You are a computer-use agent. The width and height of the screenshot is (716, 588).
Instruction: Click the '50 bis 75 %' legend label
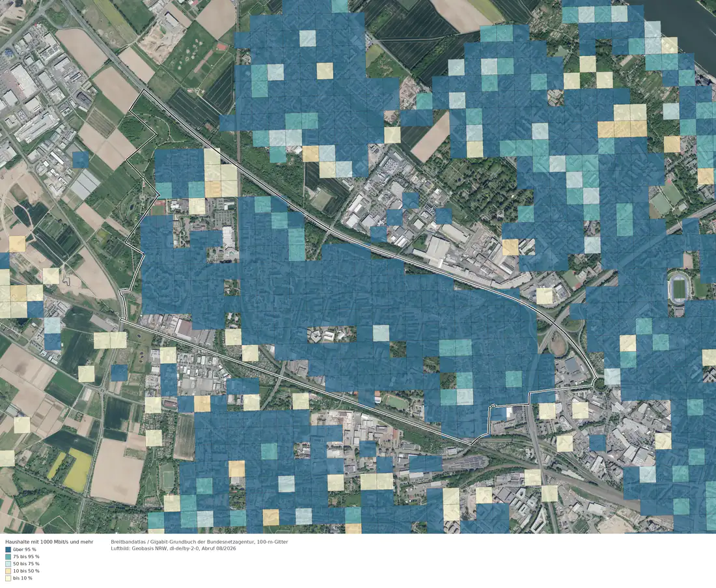coord(26,564)
